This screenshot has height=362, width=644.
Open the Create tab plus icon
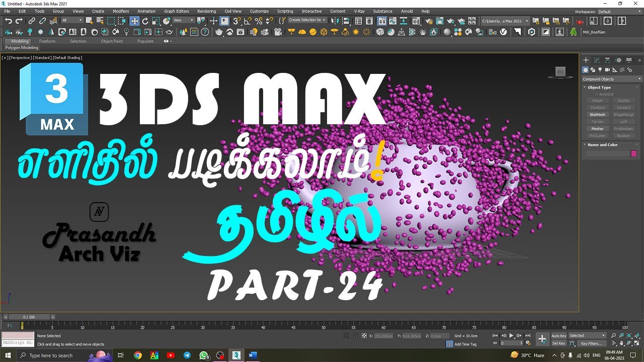tap(586, 60)
